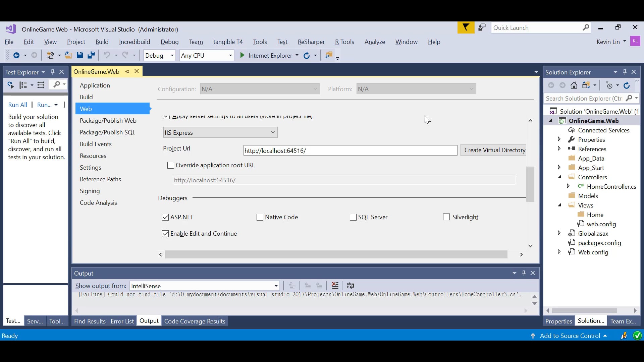Uncheck the ASP.NET debugger checkbox
This screenshot has height=362, width=644.
165,217
